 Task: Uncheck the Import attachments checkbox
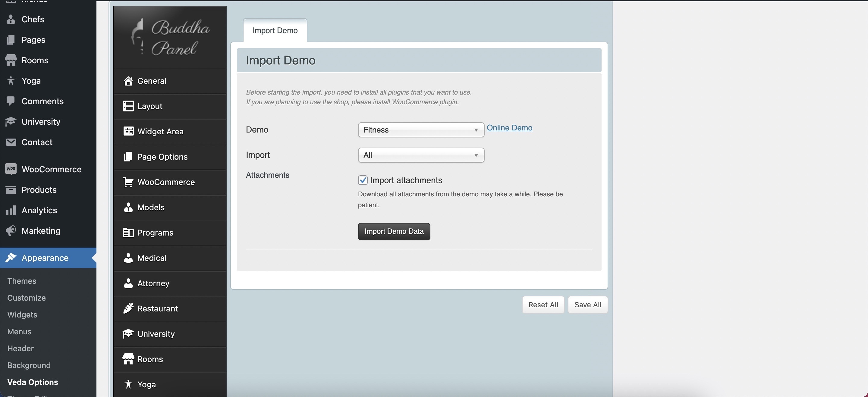(363, 180)
